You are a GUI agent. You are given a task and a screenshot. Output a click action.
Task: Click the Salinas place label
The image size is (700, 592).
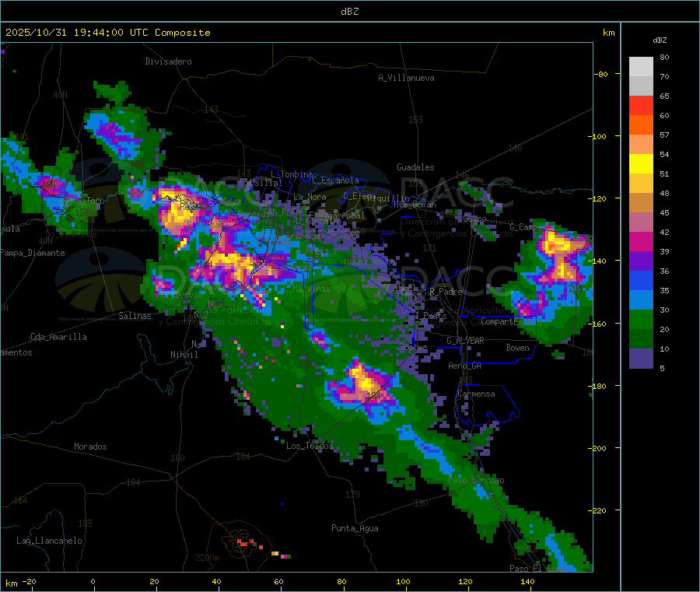point(135,316)
